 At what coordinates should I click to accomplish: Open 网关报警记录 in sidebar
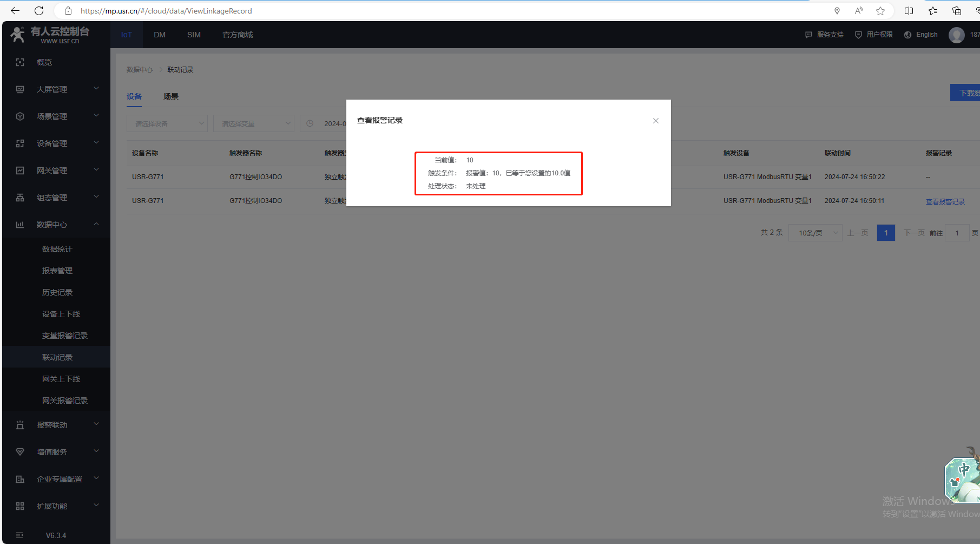pyautogui.click(x=65, y=401)
